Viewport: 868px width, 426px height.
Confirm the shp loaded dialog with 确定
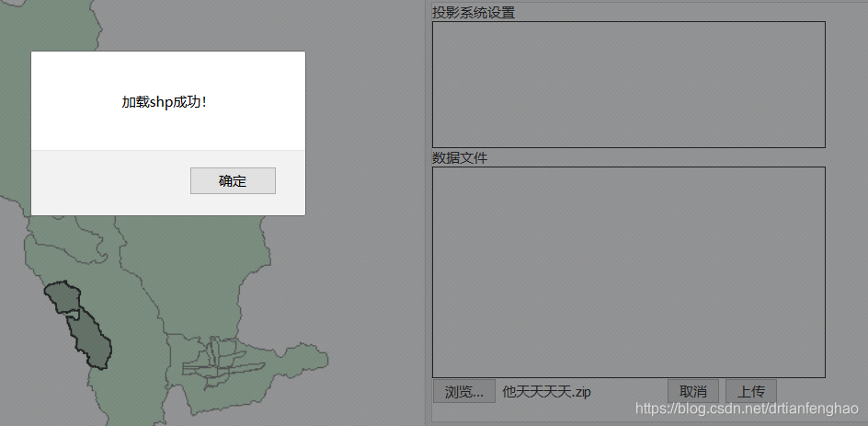tap(233, 181)
